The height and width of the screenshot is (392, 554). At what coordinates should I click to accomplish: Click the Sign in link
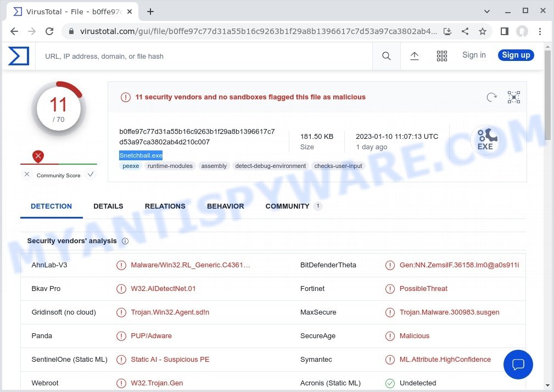pos(474,55)
